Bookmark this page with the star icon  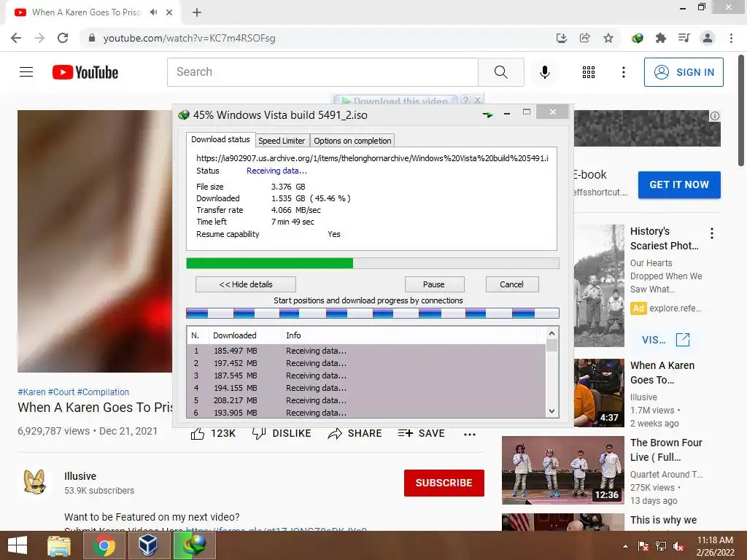(608, 38)
